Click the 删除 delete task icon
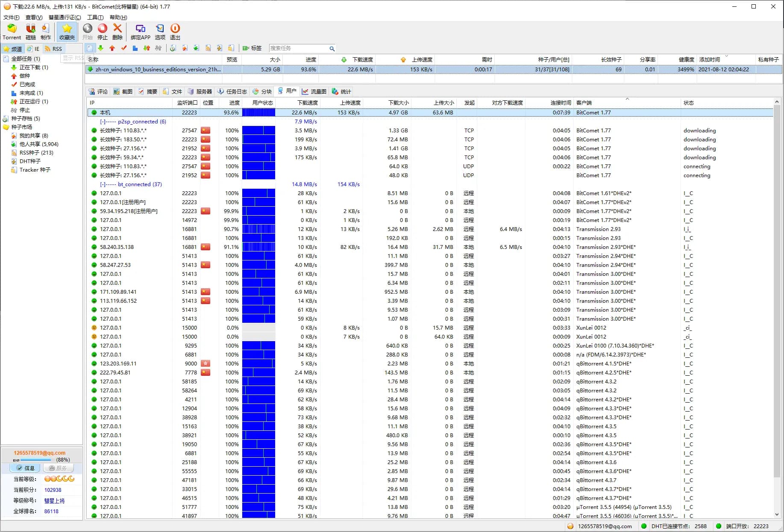 pyautogui.click(x=117, y=32)
